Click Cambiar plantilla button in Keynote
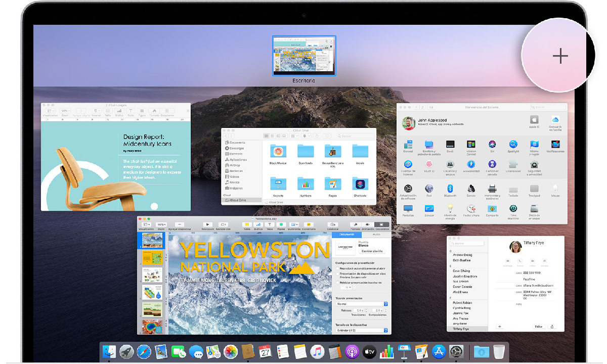 [372, 251]
